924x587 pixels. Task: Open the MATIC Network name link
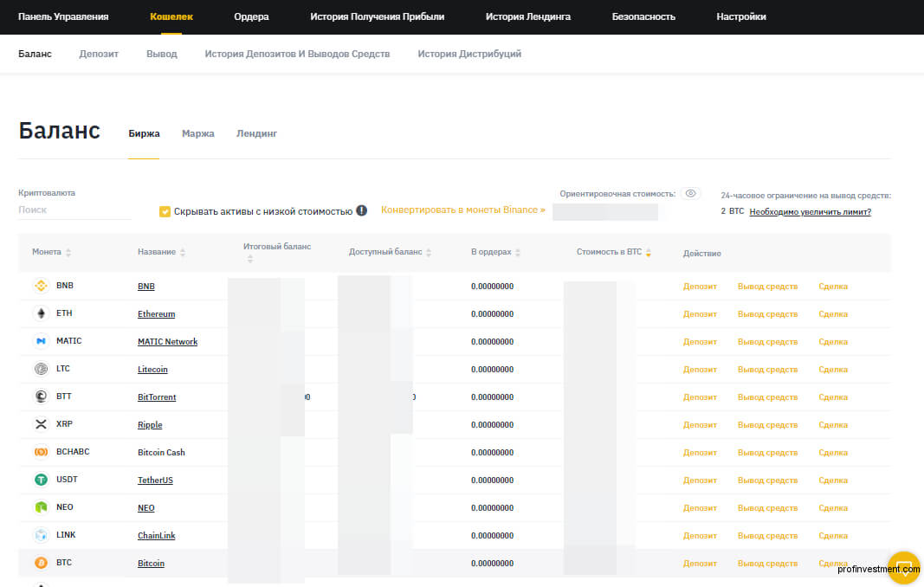tap(167, 342)
